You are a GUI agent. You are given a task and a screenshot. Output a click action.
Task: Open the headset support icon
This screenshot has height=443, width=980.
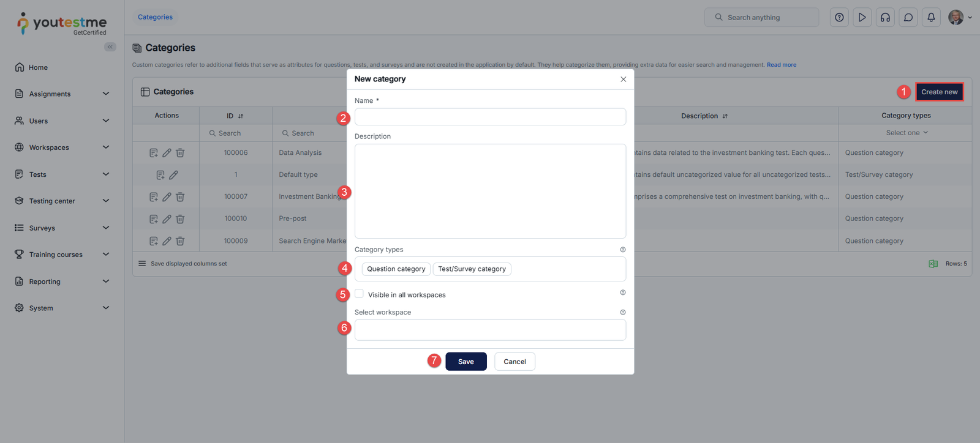tap(885, 18)
